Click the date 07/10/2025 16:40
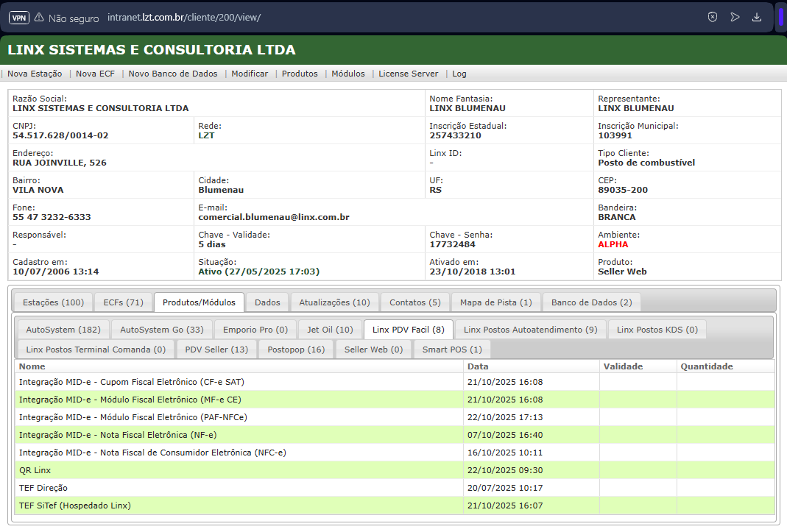This screenshot has width=787, height=532. 505,435
